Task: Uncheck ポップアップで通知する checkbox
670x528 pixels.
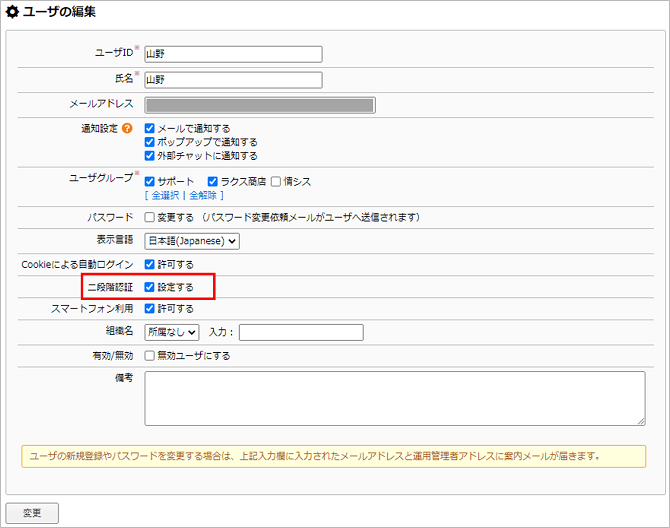Action: point(149,142)
